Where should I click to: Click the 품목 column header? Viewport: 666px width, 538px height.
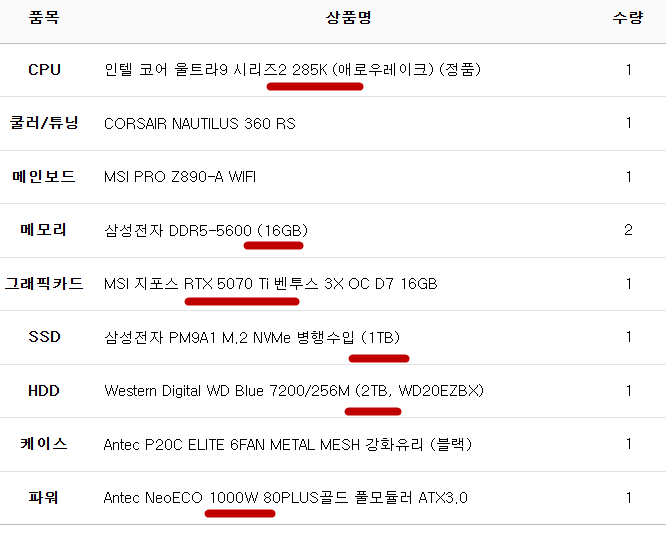coord(44,18)
